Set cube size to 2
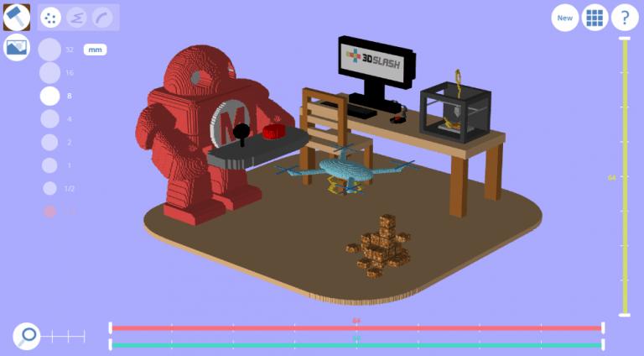The image size is (644, 356). click(x=50, y=142)
